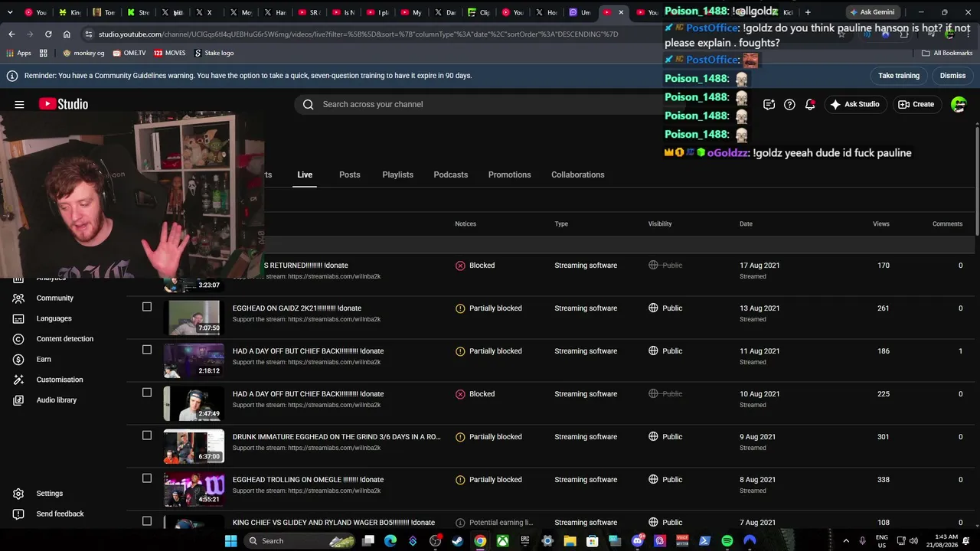Sort the table by the Views column header
980x551 pixels.
tap(880, 224)
